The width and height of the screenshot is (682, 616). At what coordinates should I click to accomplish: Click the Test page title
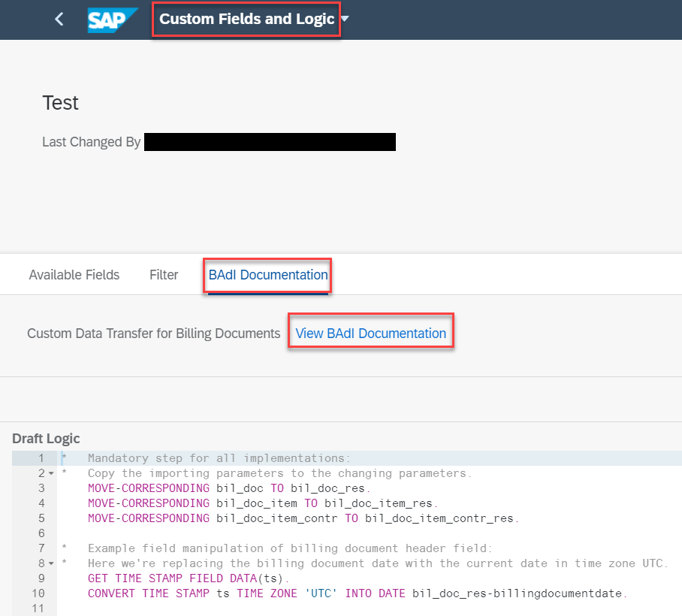pyautogui.click(x=60, y=103)
